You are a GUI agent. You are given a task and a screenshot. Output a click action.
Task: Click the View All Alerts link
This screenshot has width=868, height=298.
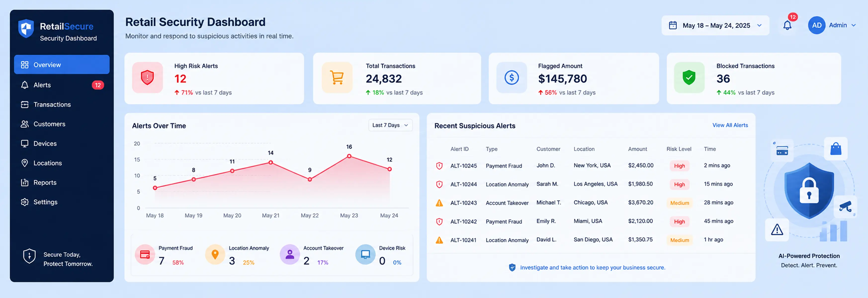pyautogui.click(x=730, y=125)
